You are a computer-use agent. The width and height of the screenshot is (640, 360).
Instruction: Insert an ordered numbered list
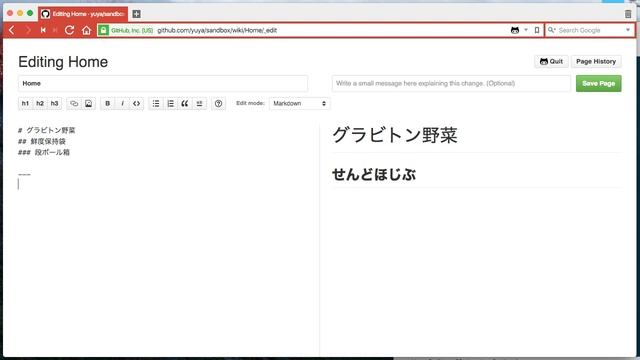(171, 104)
